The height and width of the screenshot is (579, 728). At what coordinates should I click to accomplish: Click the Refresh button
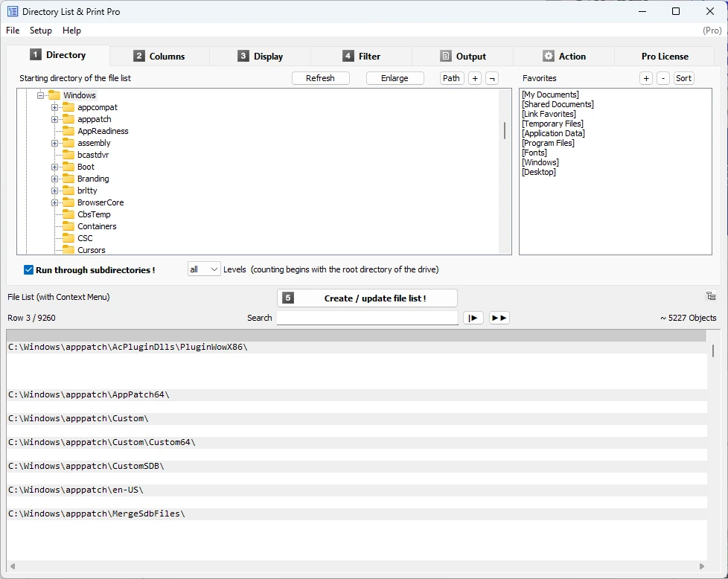click(320, 78)
